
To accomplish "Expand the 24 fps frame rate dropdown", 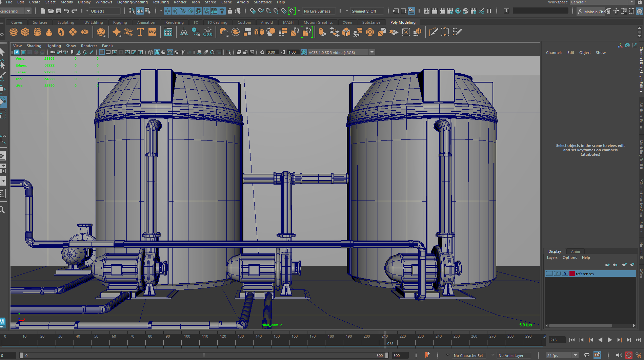I will point(575,355).
